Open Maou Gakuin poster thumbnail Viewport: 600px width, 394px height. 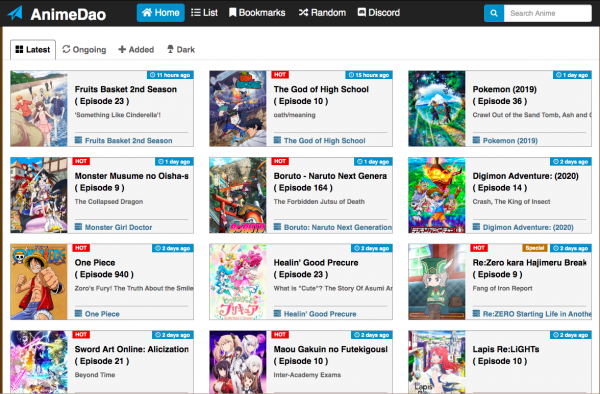click(238, 362)
